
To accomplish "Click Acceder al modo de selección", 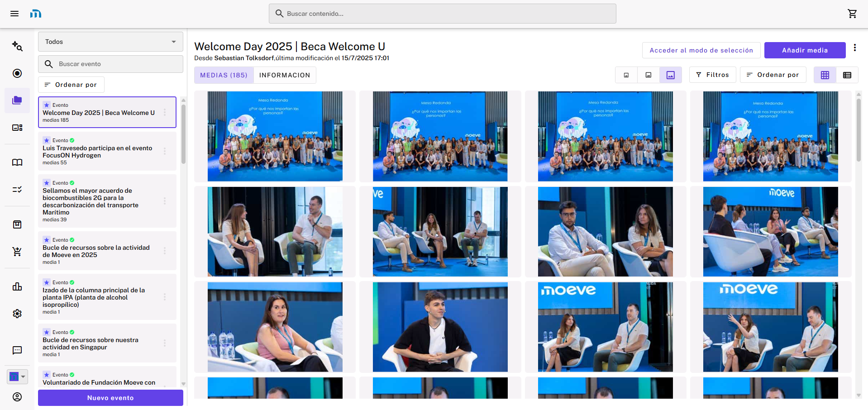I will click(701, 50).
